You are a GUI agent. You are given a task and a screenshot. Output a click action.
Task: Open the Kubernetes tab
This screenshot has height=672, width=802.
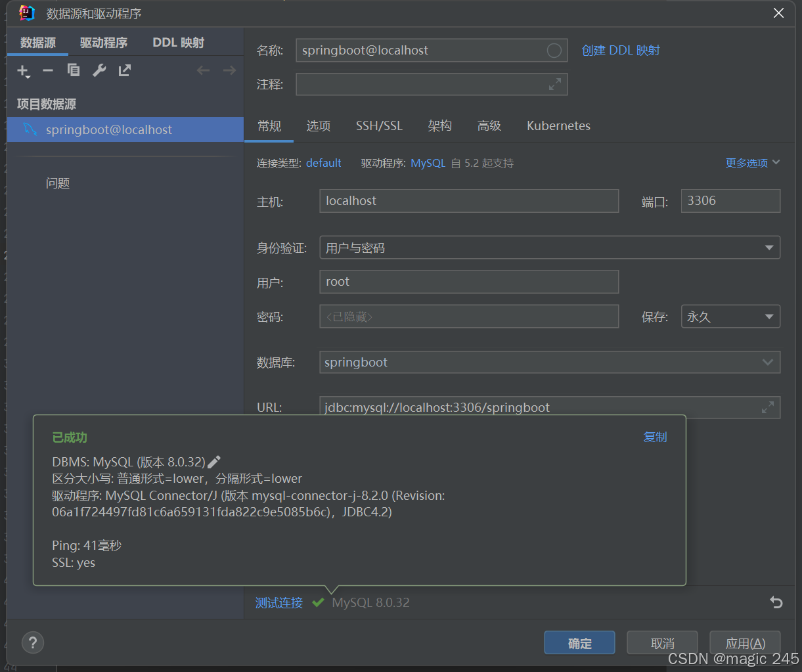pyautogui.click(x=559, y=126)
